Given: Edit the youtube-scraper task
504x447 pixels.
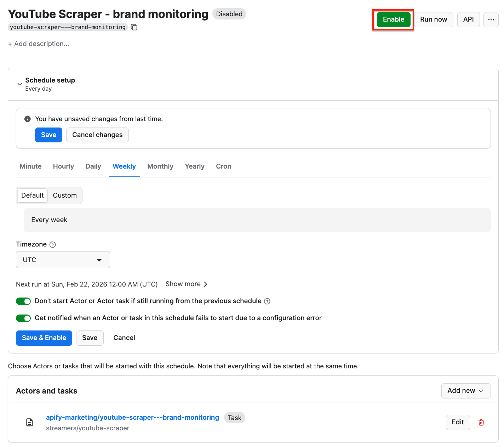Looking at the screenshot, I should 458,422.
